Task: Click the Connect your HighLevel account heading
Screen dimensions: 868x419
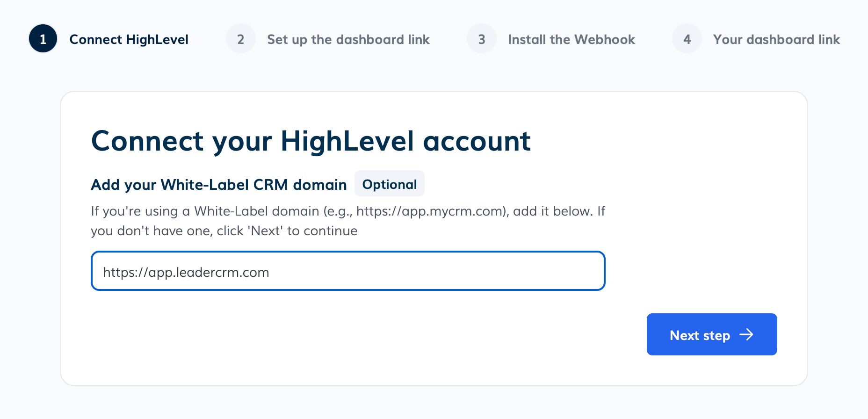Action: click(x=311, y=141)
